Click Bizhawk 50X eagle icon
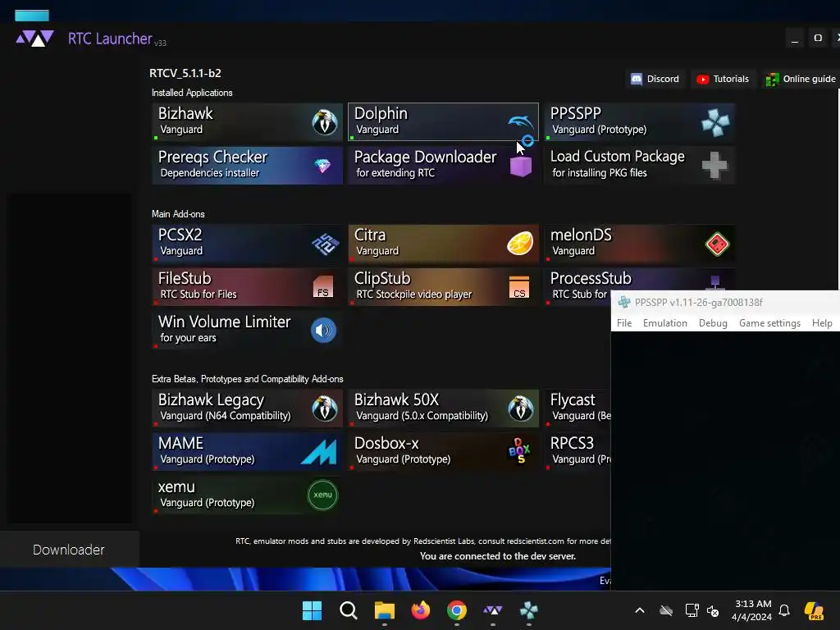This screenshot has height=630, width=840. pyautogui.click(x=520, y=409)
